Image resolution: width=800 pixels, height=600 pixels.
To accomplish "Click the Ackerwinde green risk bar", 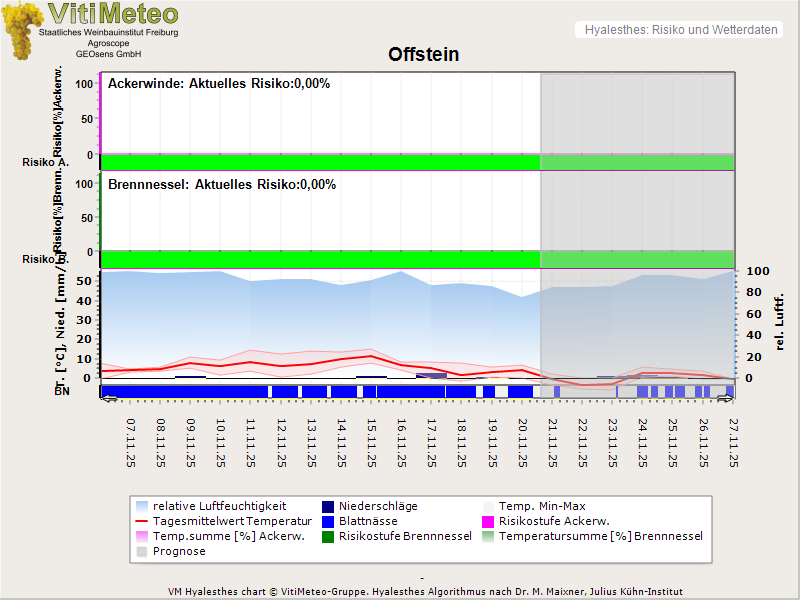I will [x=320, y=162].
